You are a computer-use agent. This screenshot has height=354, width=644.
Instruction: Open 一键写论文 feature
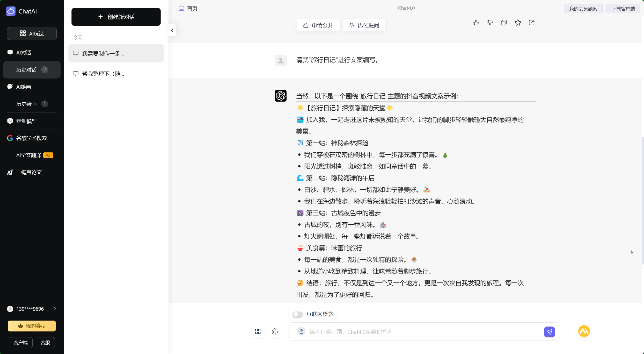[x=29, y=172]
